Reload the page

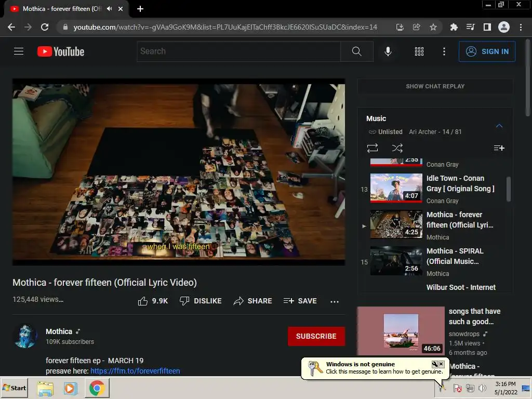pyautogui.click(x=45, y=27)
